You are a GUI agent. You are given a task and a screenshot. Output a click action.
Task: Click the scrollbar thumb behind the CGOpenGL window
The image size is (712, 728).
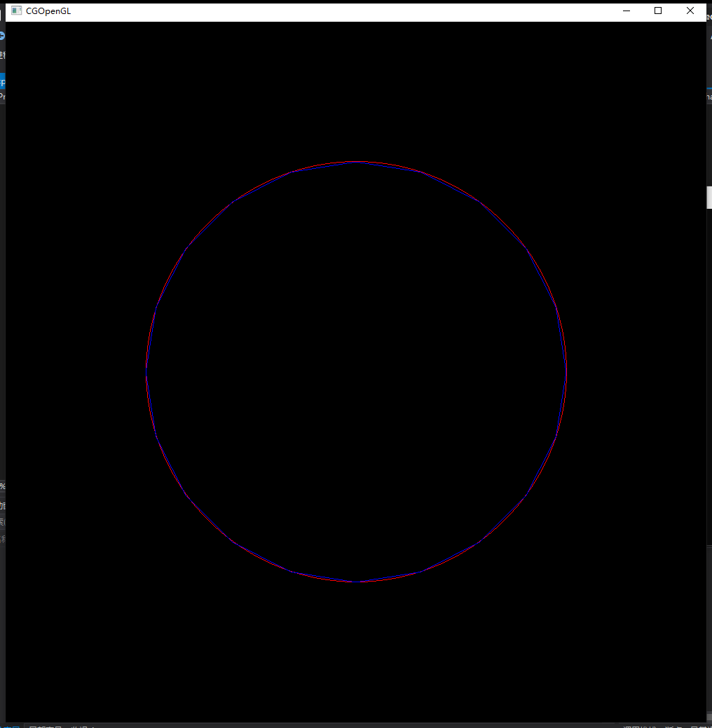[x=709, y=198]
